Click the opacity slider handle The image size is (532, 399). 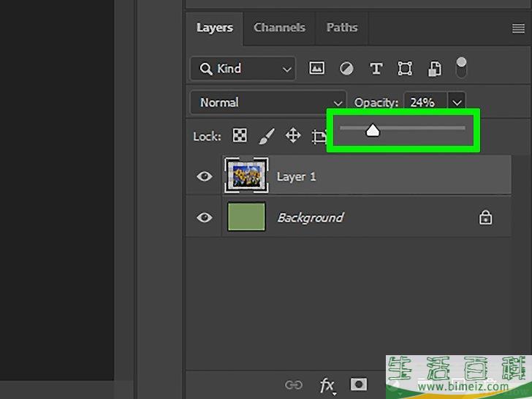(373, 130)
